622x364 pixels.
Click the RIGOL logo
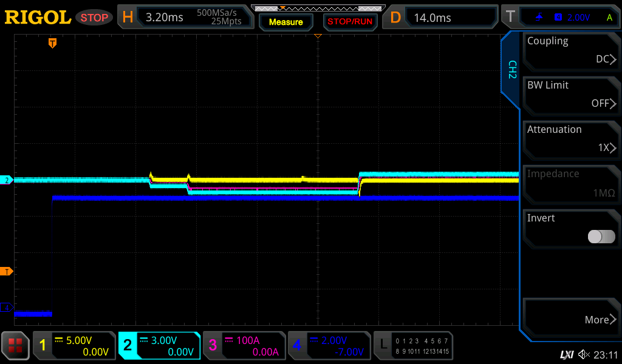38,18
